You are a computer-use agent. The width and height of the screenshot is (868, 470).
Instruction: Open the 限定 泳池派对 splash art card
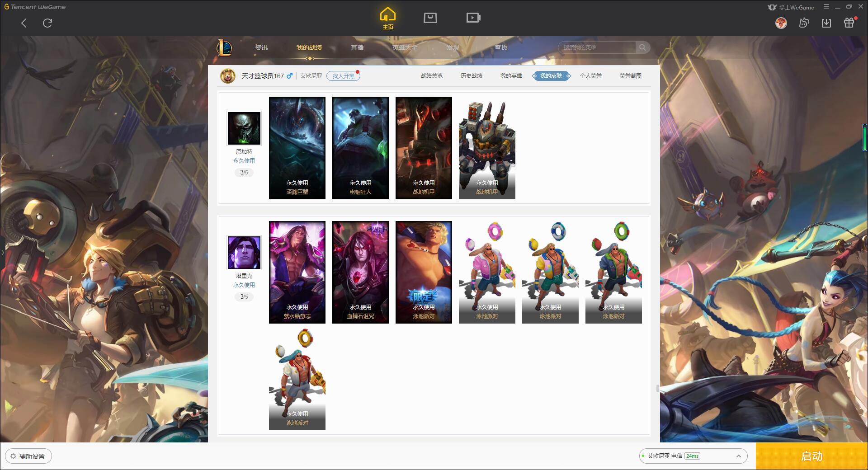(x=424, y=272)
